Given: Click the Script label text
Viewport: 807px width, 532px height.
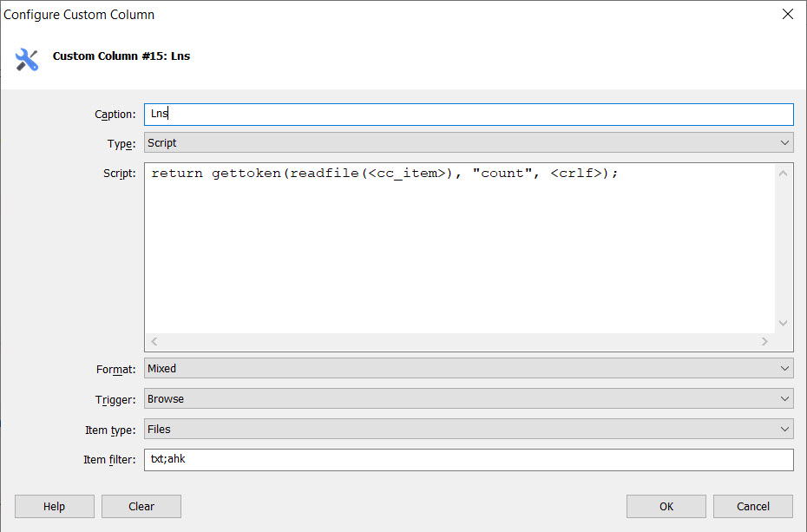Looking at the screenshot, I should coord(119,174).
